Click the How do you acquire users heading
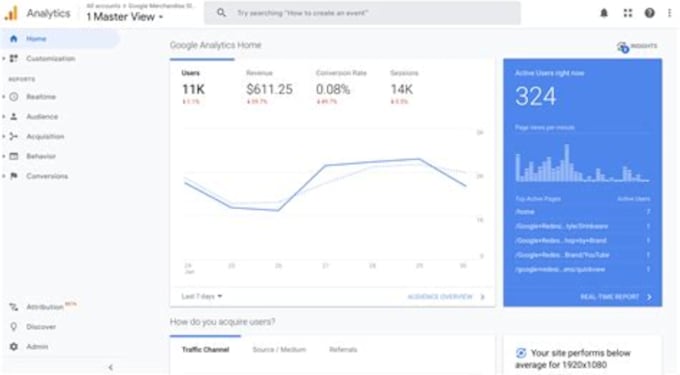 point(222,322)
